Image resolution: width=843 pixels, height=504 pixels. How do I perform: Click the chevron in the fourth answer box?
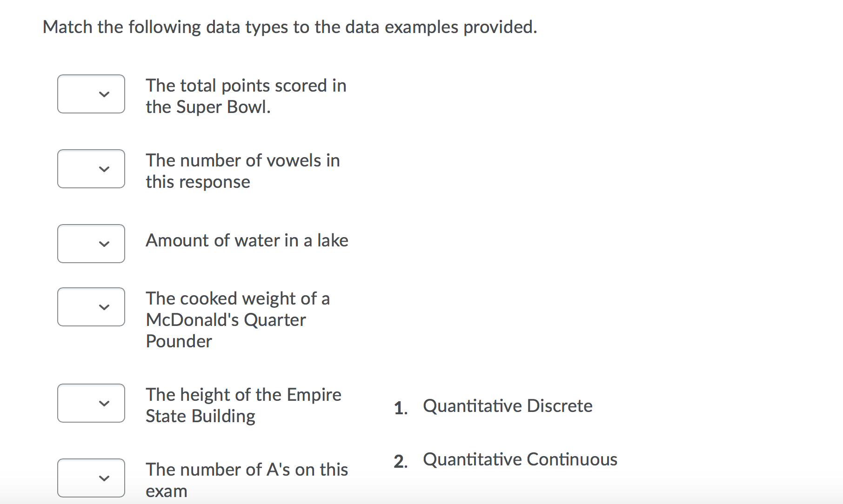(x=104, y=308)
